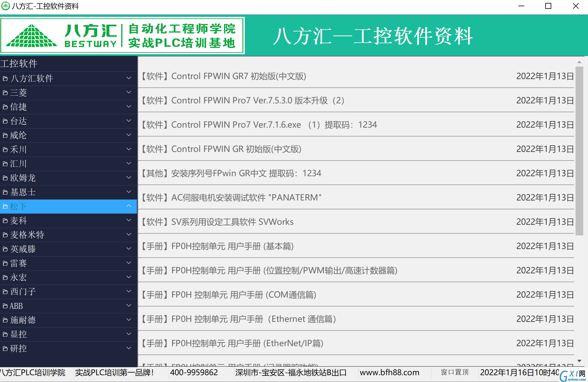Image resolution: width=588 pixels, height=382 pixels.
Task: Select the 英威滕 menu category
Action: click(x=68, y=249)
